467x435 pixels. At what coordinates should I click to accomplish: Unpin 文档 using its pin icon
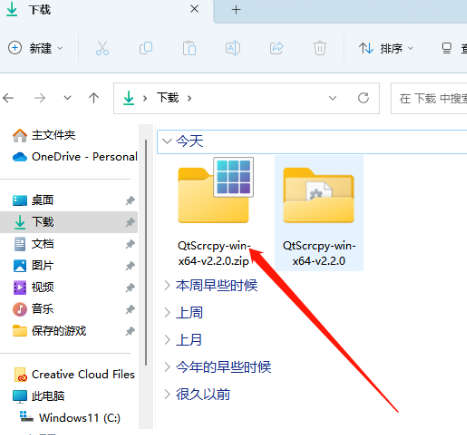[130, 244]
